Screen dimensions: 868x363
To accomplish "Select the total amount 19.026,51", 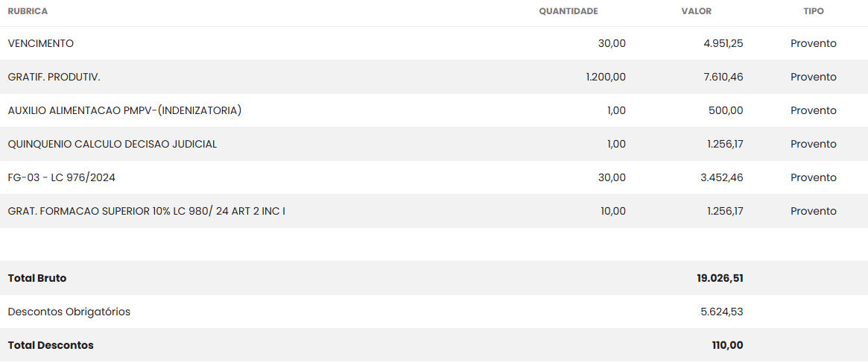I will pos(720,278).
